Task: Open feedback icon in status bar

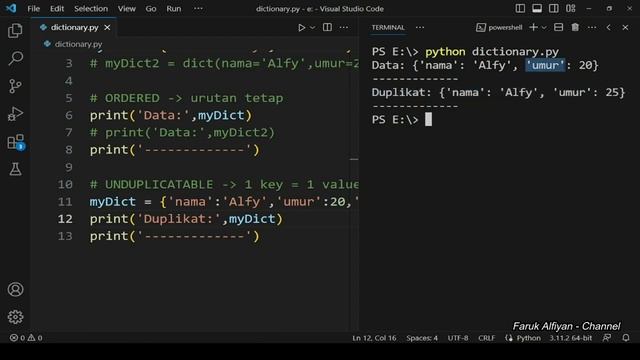Action: (x=607, y=338)
